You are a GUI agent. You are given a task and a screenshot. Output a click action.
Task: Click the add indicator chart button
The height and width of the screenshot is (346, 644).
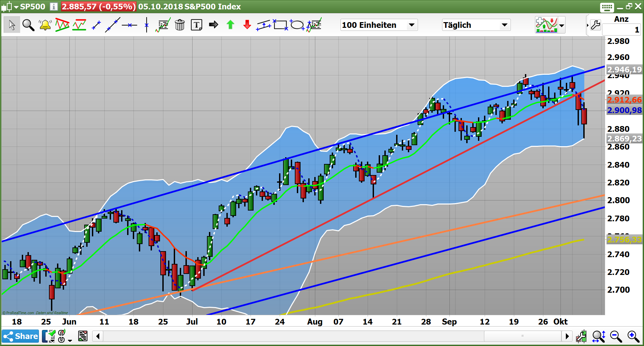tap(547, 25)
